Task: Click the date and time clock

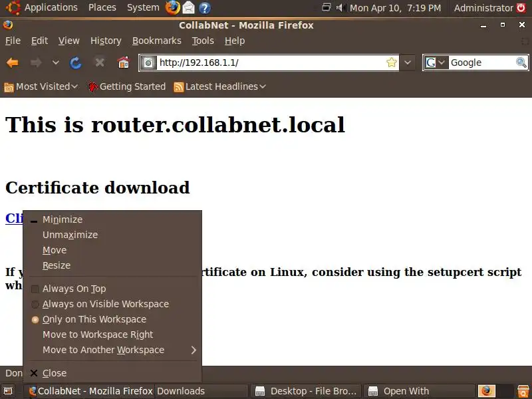Action: click(395, 8)
